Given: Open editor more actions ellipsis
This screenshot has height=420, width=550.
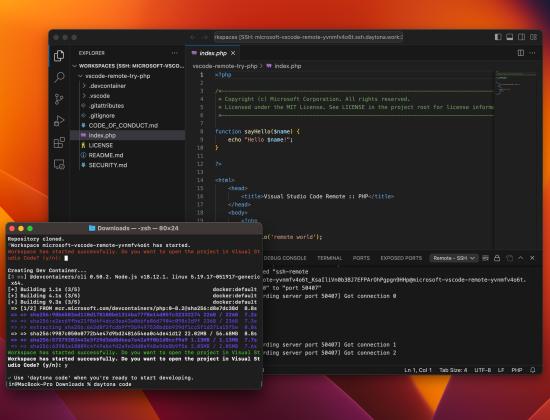Looking at the screenshot, I should (x=532, y=53).
